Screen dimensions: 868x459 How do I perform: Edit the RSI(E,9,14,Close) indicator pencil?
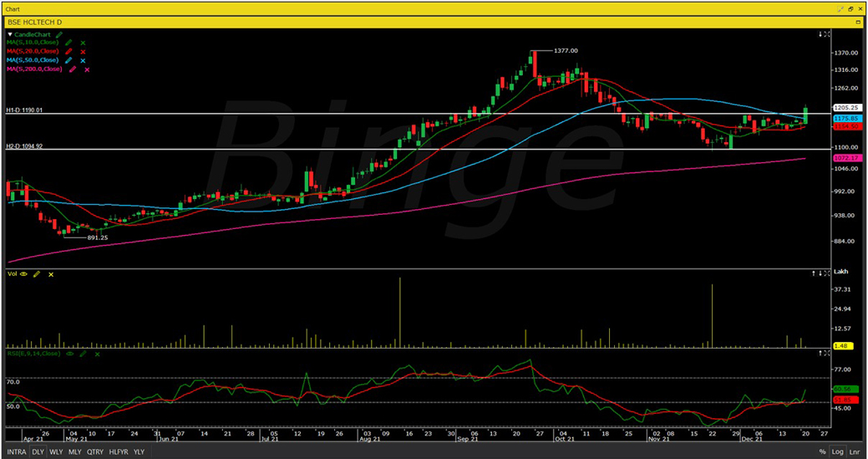tap(83, 354)
